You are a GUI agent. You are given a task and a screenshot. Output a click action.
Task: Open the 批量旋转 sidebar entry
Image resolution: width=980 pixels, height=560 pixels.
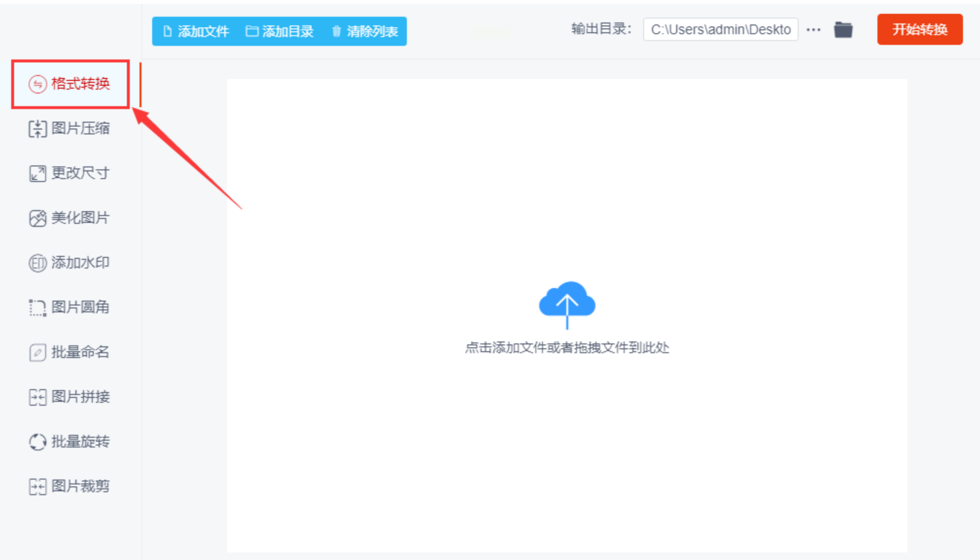[80, 442]
